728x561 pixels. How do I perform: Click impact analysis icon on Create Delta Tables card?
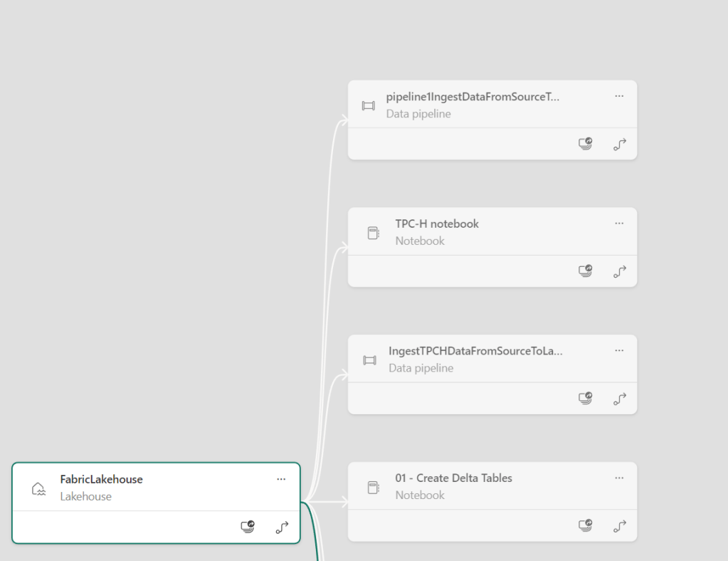tap(585, 526)
